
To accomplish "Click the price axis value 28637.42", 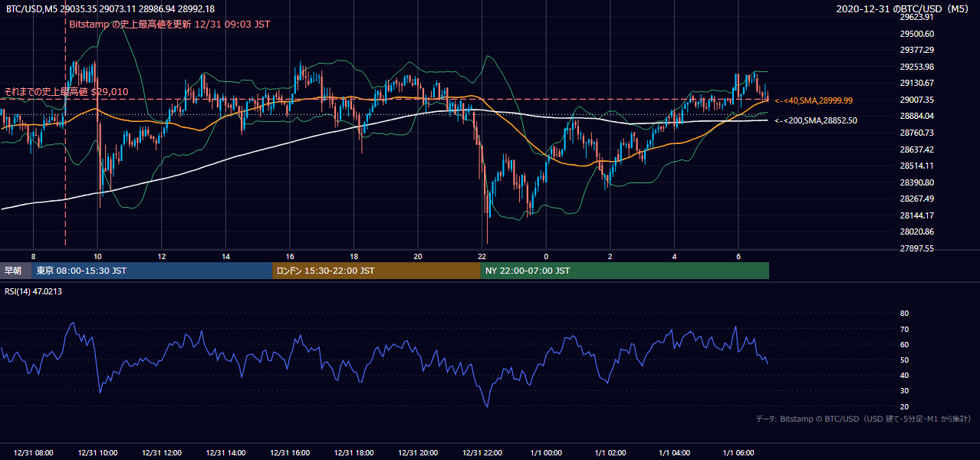I will [917, 149].
